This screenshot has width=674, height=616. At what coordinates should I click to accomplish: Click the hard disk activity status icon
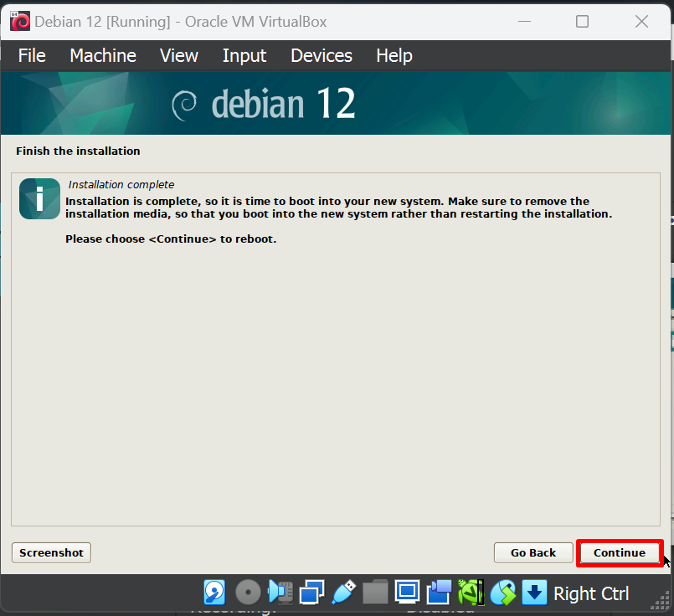[x=214, y=593]
